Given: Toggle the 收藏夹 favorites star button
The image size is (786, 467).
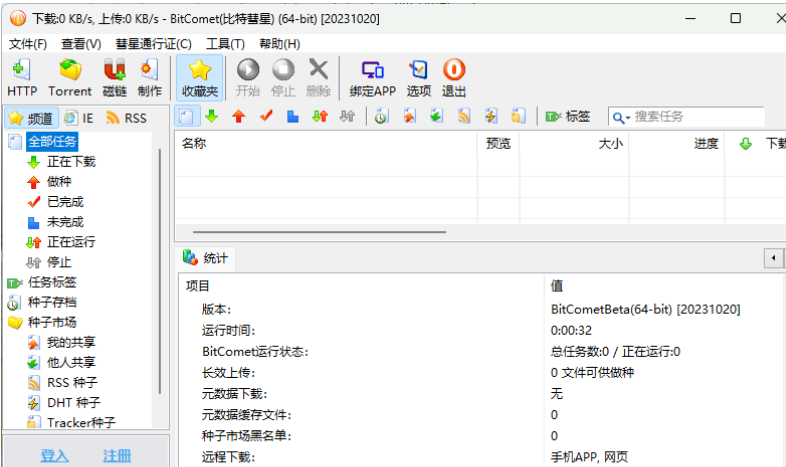Looking at the screenshot, I should (200, 77).
